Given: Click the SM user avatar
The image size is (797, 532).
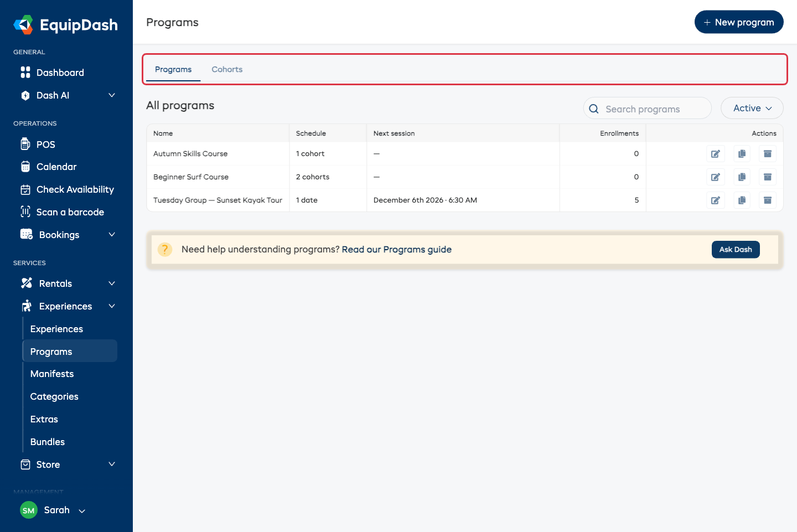Looking at the screenshot, I should pyautogui.click(x=29, y=510).
